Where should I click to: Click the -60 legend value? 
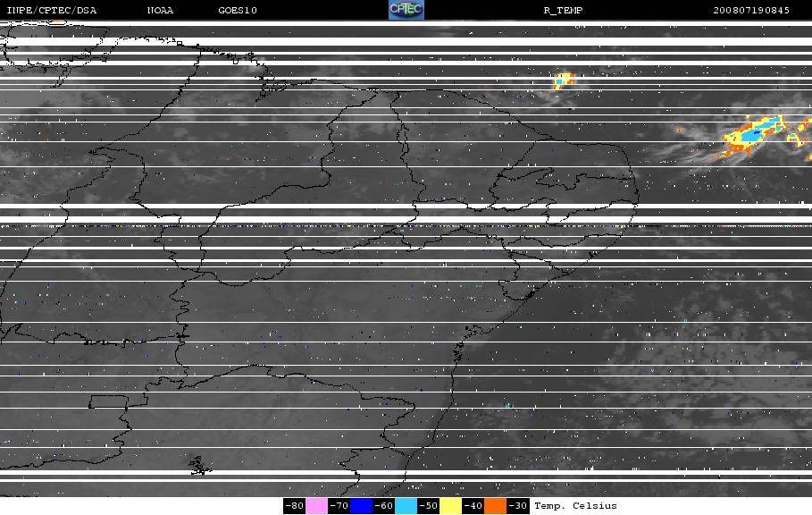click(x=383, y=506)
